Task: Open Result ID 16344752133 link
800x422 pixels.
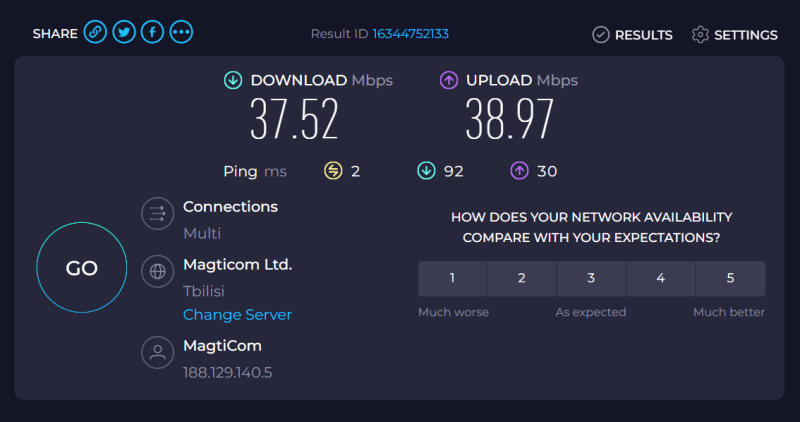Action: [410, 34]
